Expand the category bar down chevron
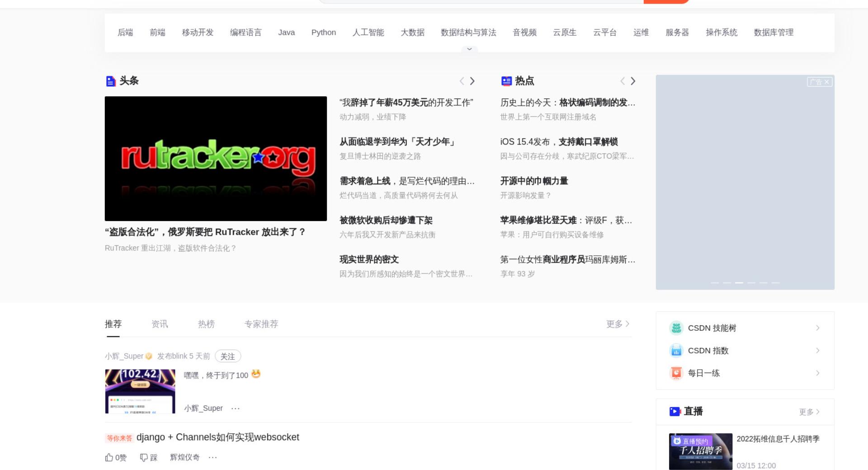 click(469, 49)
